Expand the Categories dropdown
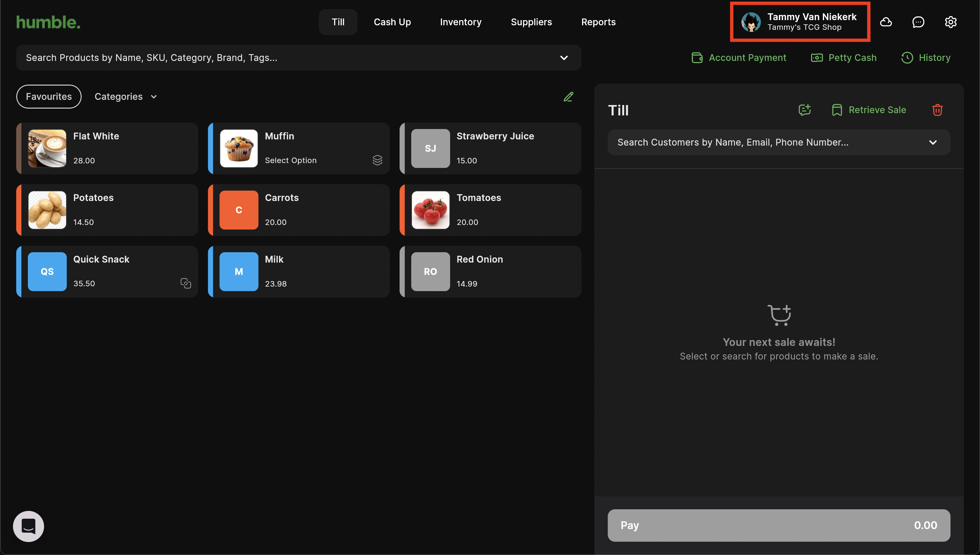The image size is (980, 555). 126,97
